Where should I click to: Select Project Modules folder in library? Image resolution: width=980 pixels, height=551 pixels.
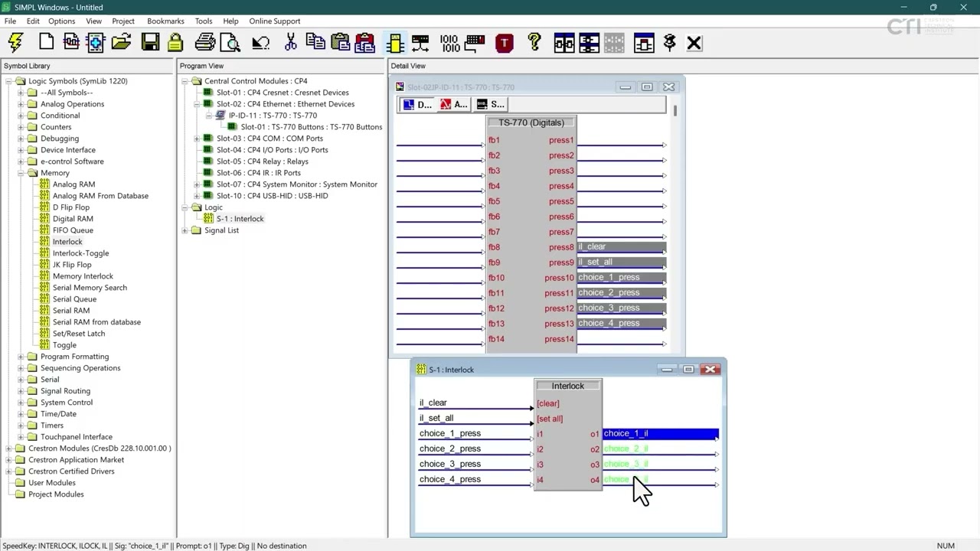56,494
